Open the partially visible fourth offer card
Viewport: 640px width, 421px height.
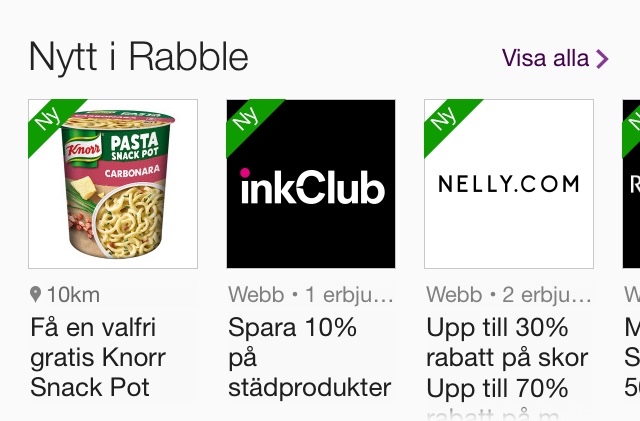click(x=631, y=184)
